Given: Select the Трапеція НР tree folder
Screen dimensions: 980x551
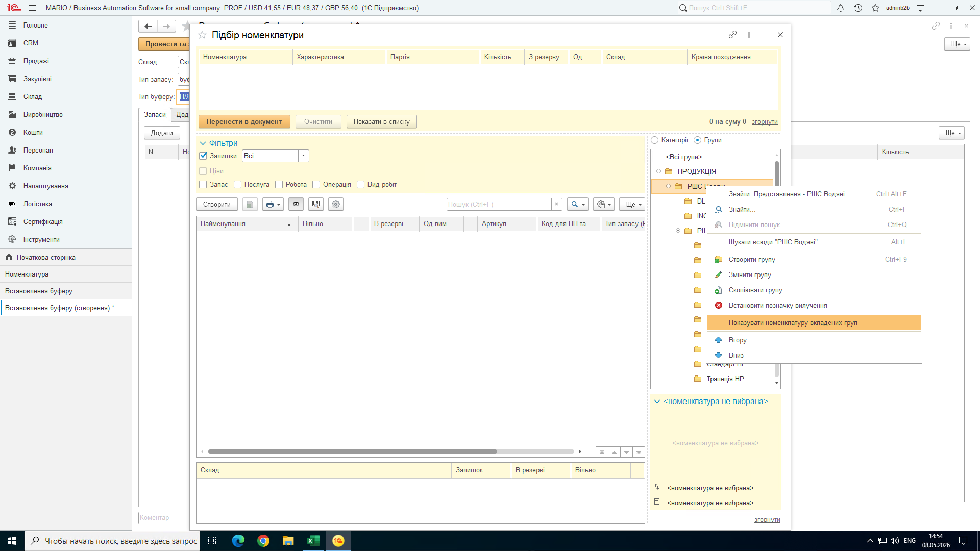Looking at the screenshot, I should (x=725, y=379).
